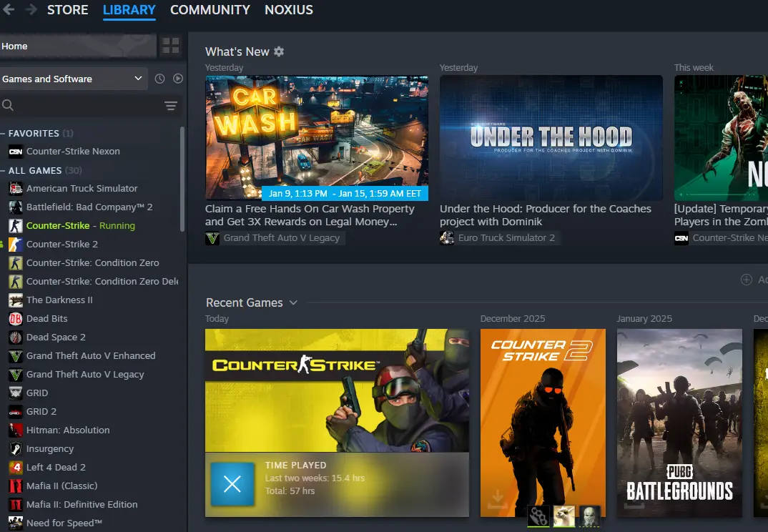Click the Need for Speed icon
The height and width of the screenshot is (532, 768).
(16, 523)
